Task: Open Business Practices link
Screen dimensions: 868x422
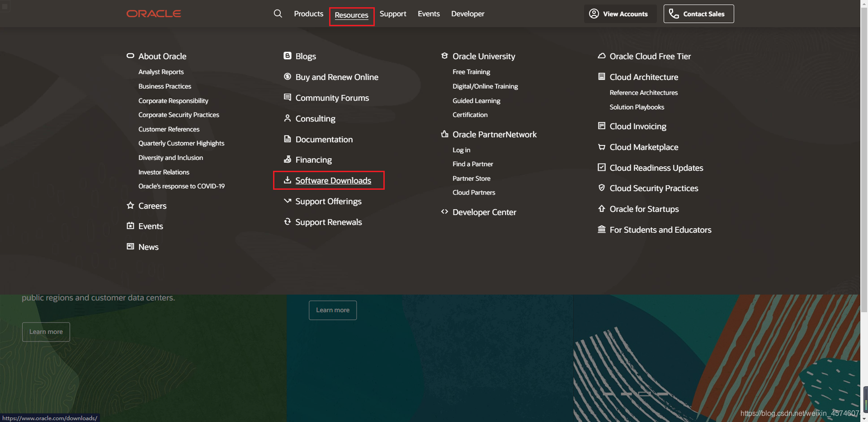Action: coord(165,86)
